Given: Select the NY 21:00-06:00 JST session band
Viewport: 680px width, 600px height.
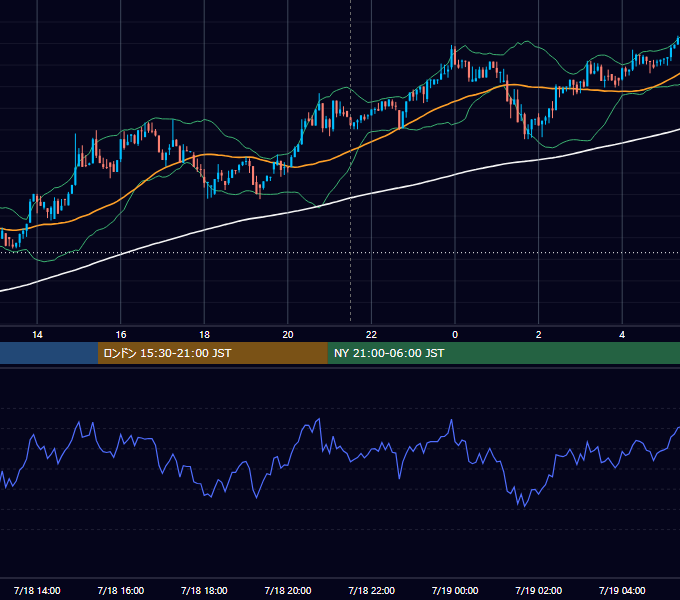Looking at the screenshot, I should [x=503, y=353].
